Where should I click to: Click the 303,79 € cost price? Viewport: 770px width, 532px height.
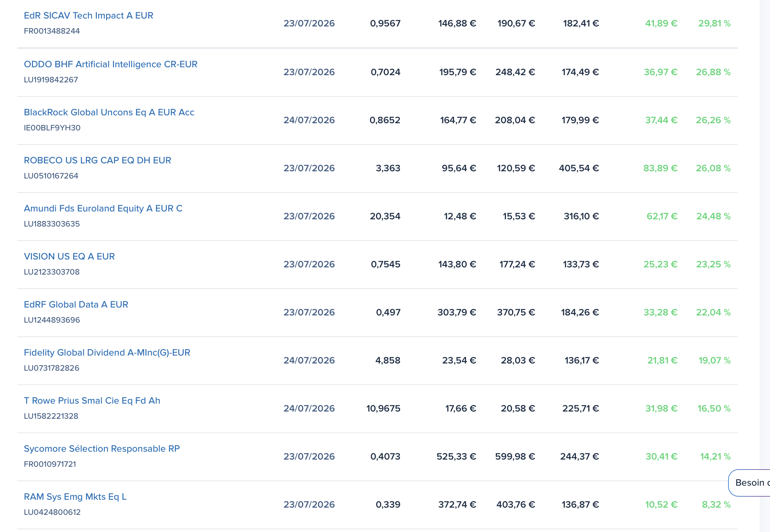pos(457,312)
